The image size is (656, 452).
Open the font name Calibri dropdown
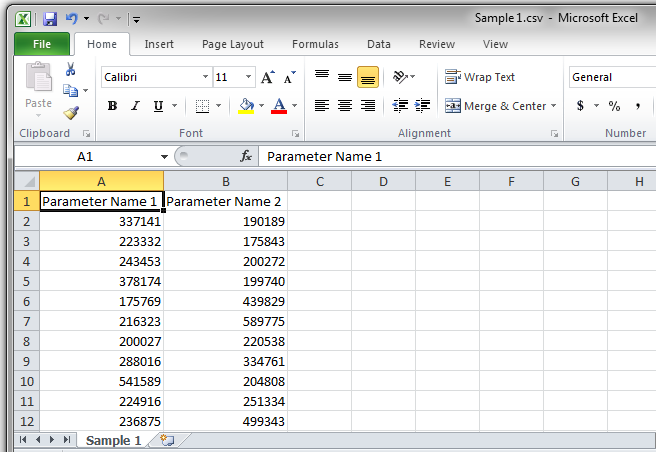[205, 77]
